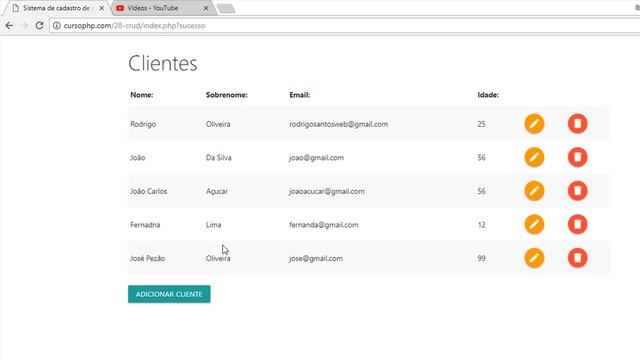Viewport: 640px width, 360px height.
Task: Edit the João Carlos Açucar client
Action: (534, 191)
